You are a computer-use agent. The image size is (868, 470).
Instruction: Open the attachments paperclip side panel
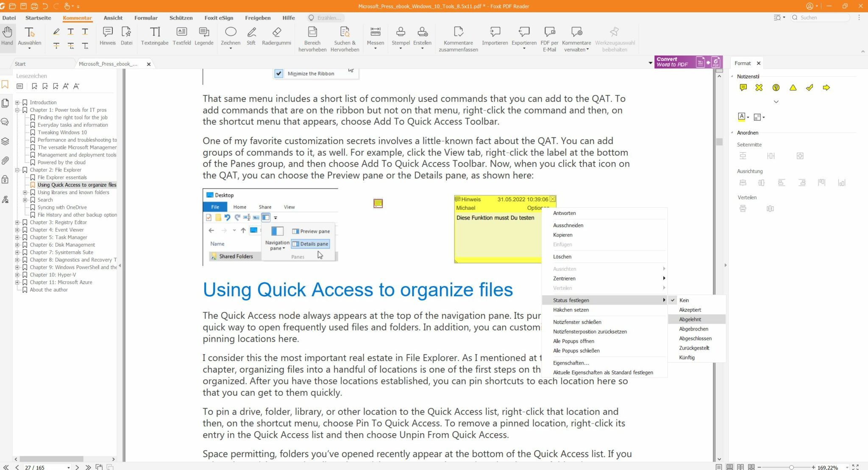(x=5, y=161)
